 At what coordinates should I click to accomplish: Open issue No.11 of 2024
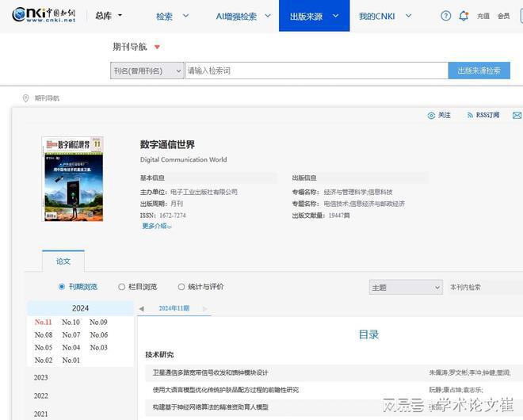coord(44,323)
